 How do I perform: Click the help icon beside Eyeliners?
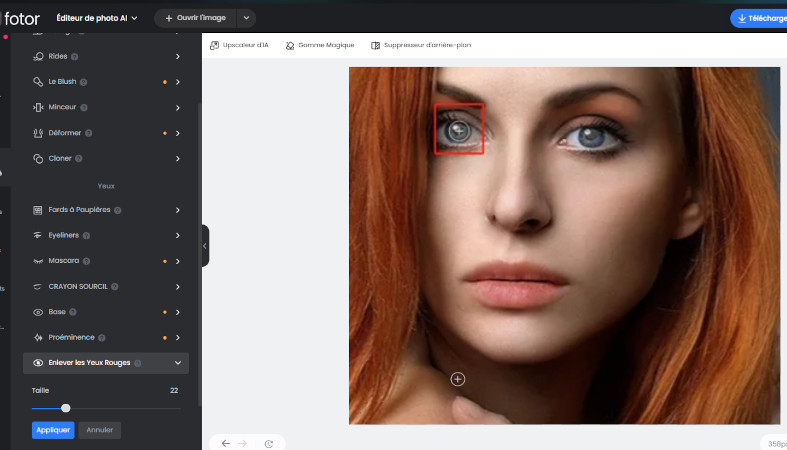(x=86, y=235)
